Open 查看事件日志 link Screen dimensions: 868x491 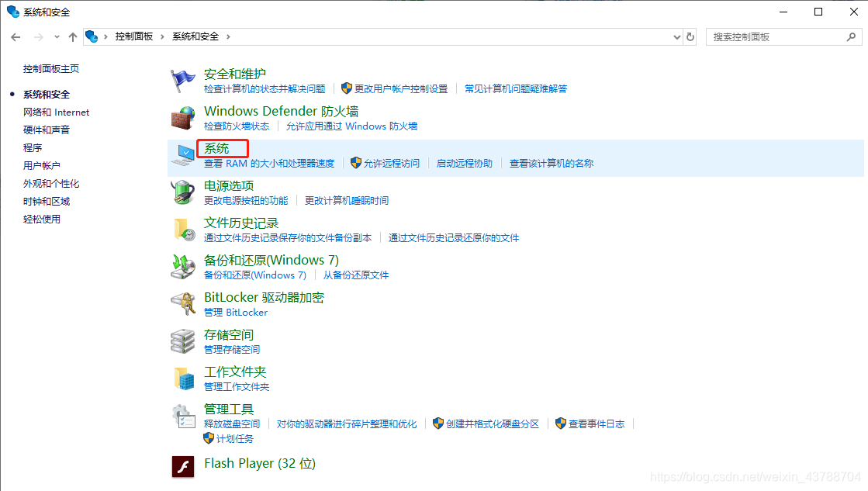tap(597, 424)
